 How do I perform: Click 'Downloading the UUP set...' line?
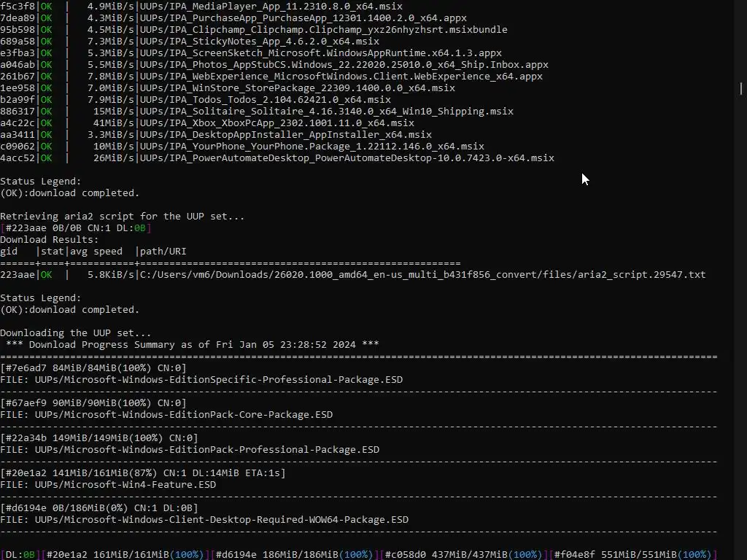pos(75,332)
